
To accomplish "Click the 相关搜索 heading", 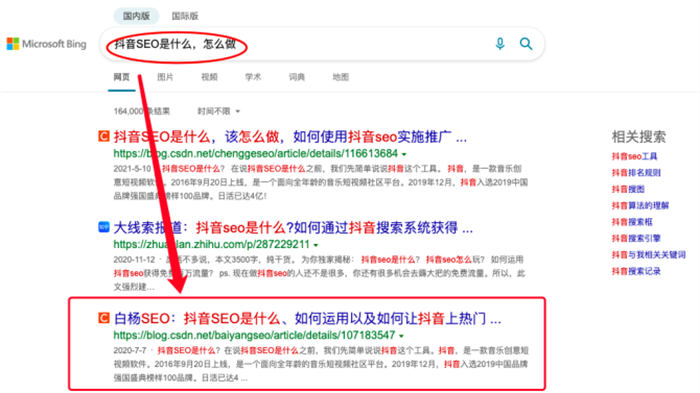I will [638, 137].
